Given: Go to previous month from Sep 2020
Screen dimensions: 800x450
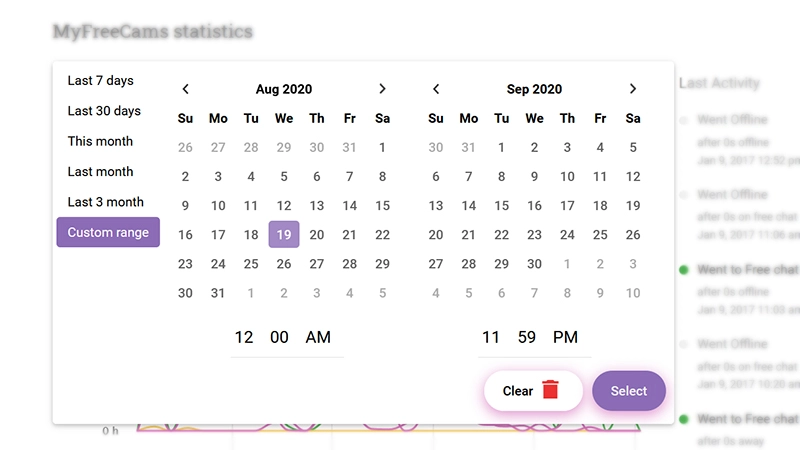Looking at the screenshot, I should [x=436, y=89].
